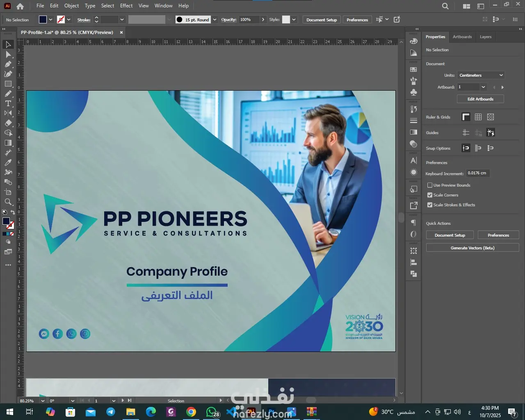Select the Pen tool

8,64
